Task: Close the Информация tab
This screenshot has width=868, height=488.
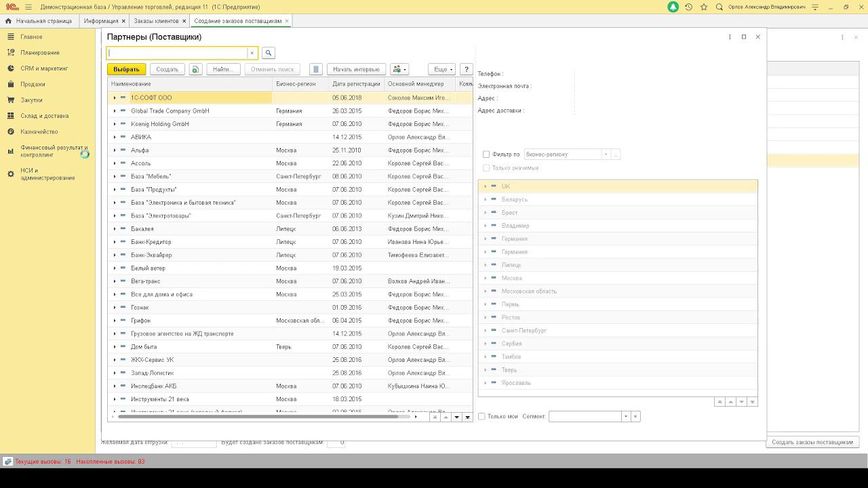Action: click(x=123, y=21)
